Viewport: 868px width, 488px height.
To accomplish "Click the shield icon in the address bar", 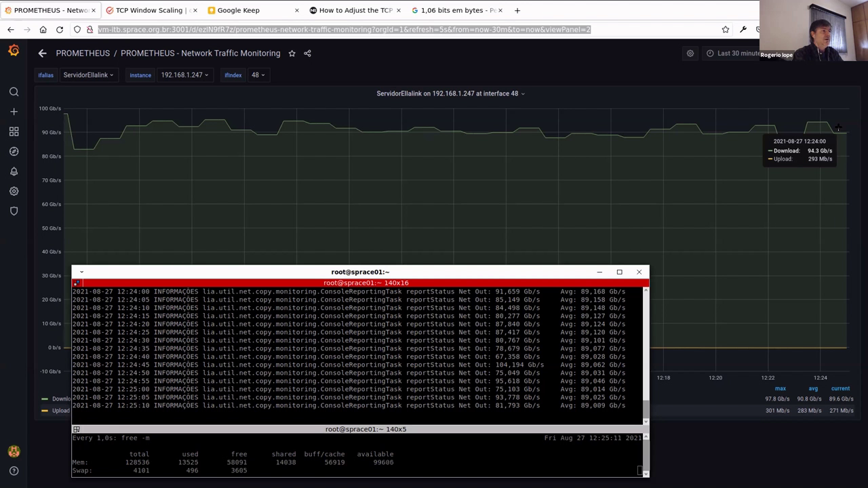I will coord(77,29).
